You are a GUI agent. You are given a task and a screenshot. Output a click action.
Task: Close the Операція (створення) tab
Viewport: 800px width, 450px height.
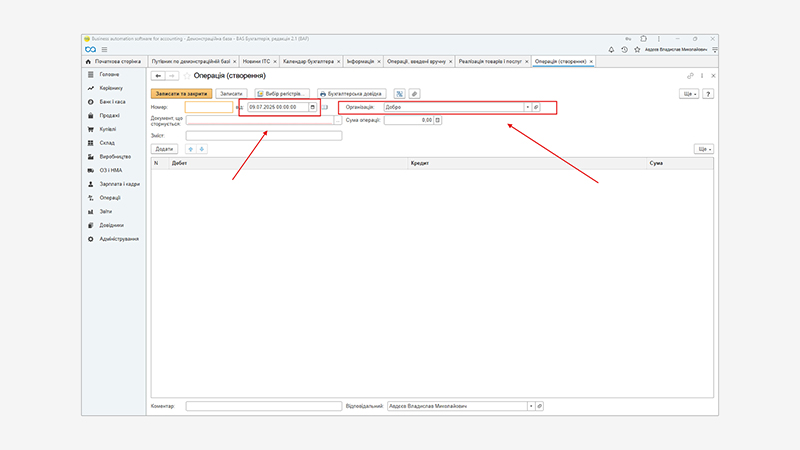pyautogui.click(x=591, y=62)
